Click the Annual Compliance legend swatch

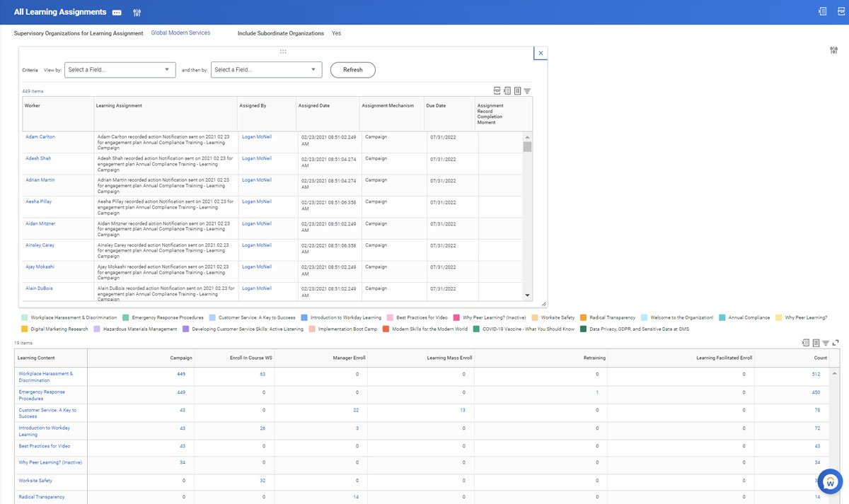pos(722,318)
